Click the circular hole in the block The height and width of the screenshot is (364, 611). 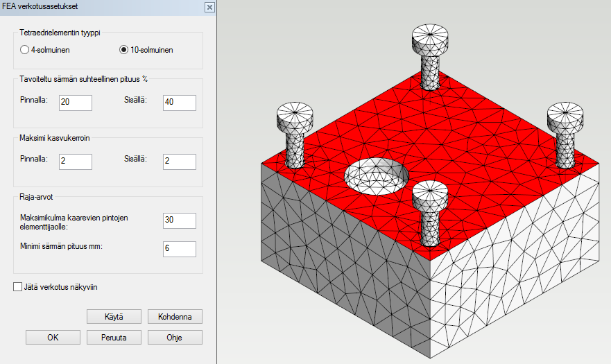(375, 173)
